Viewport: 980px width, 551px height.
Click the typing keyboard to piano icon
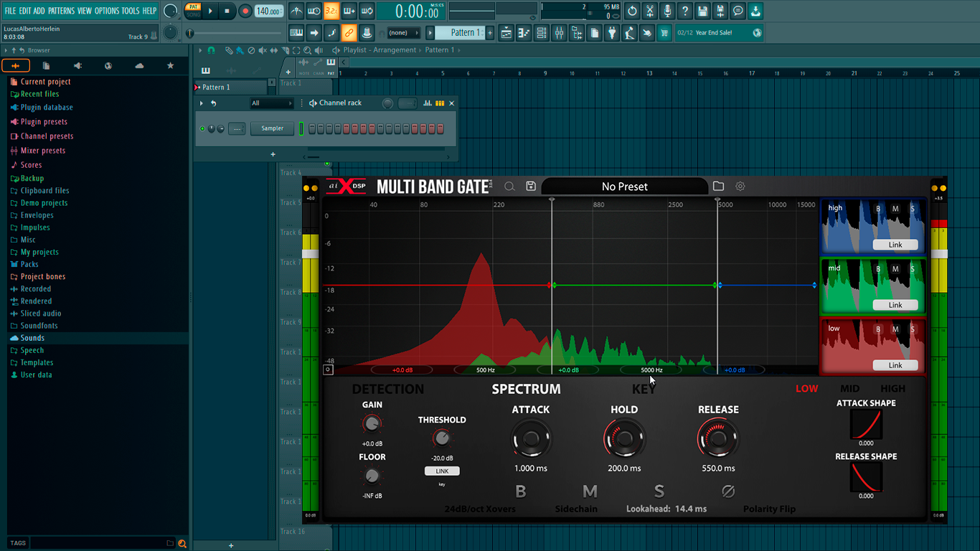[x=296, y=33]
